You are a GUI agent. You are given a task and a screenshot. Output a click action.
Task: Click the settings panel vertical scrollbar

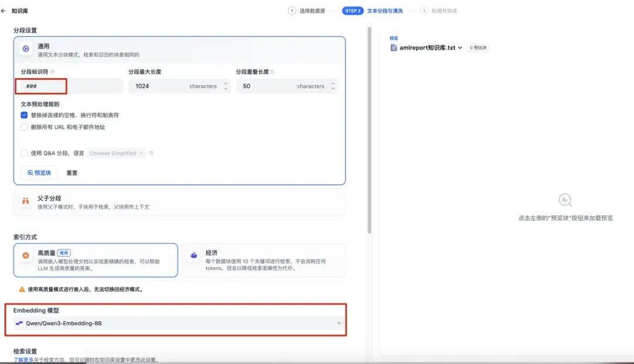[369, 130]
